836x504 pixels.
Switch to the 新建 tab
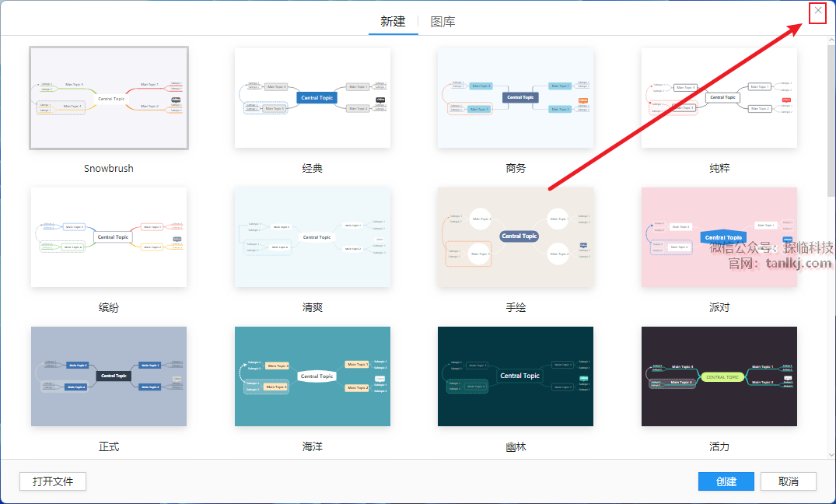(x=393, y=21)
